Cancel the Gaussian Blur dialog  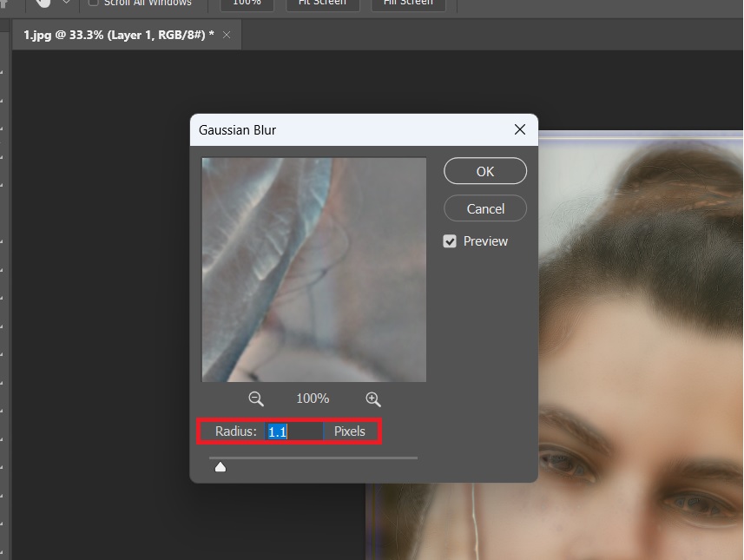(x=485, y=208)
